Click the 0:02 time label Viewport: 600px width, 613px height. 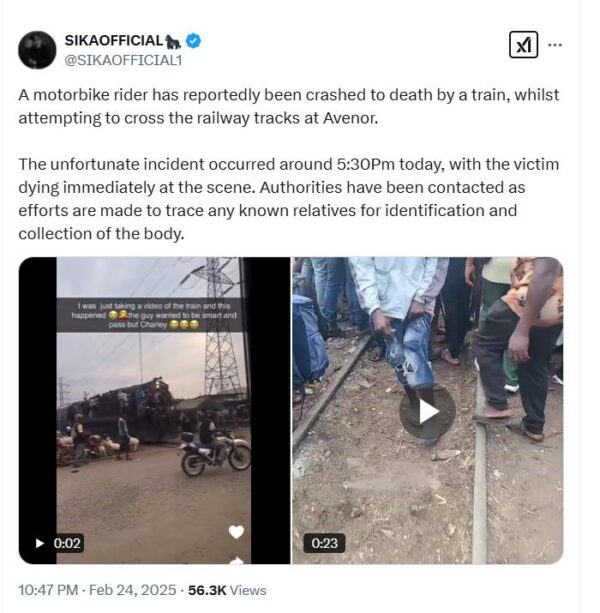click(x=66, y=543)
